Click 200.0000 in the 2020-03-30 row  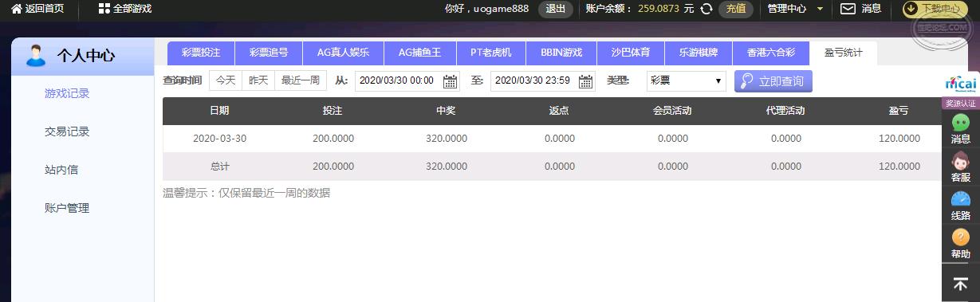pyautogui.click(x=333, y=139)
